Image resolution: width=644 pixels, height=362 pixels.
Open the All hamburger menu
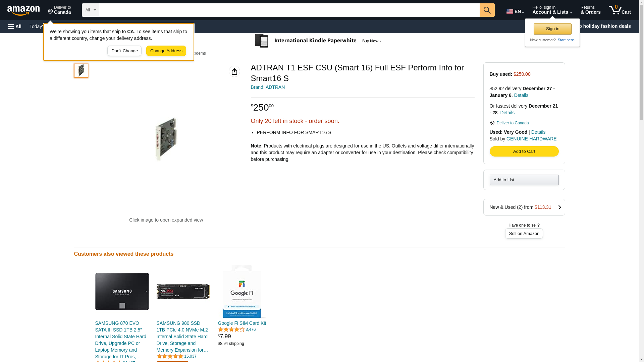15,26
